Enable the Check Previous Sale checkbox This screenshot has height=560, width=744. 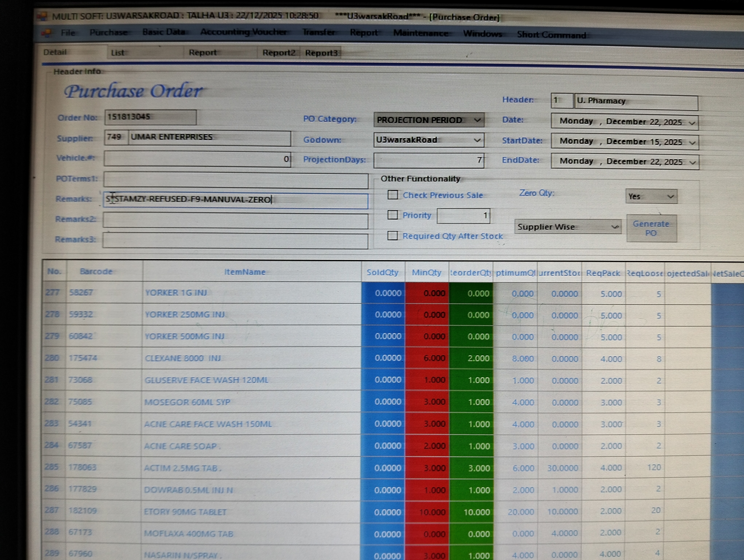tap(393, 195)
